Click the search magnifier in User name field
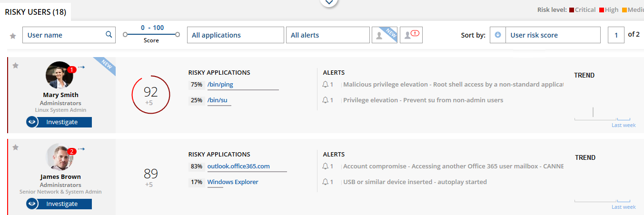The width and height of the screenshot is (644, 215). [109, 35]
